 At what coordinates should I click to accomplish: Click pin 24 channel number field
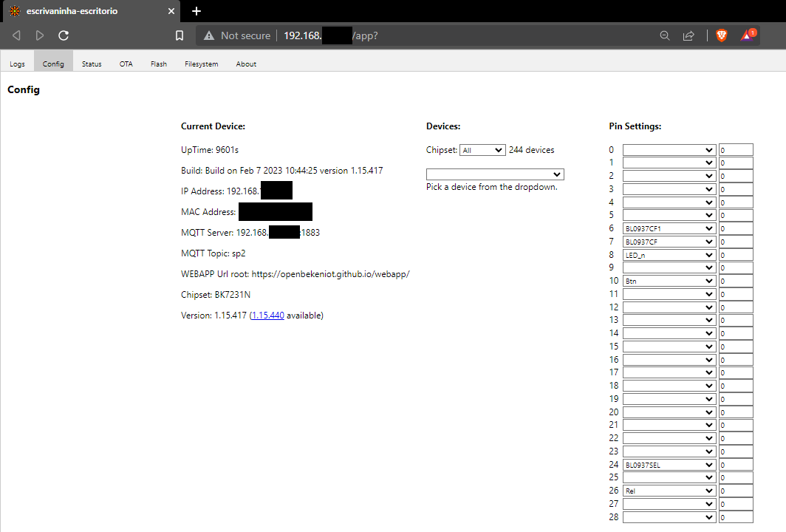[x=736, y=465]
